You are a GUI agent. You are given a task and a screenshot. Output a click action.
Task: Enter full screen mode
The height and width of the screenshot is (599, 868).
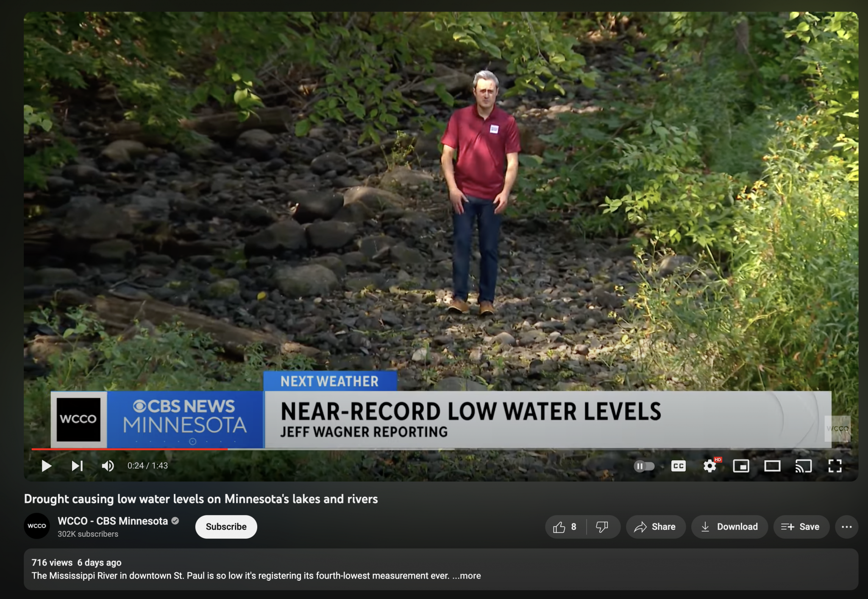point(835,466)
